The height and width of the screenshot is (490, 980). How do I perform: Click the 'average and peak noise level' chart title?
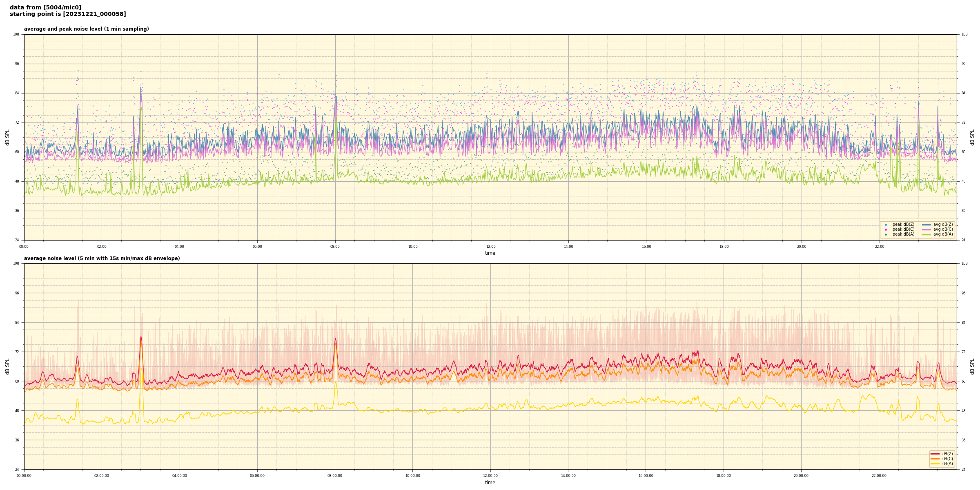coord(86,29)
